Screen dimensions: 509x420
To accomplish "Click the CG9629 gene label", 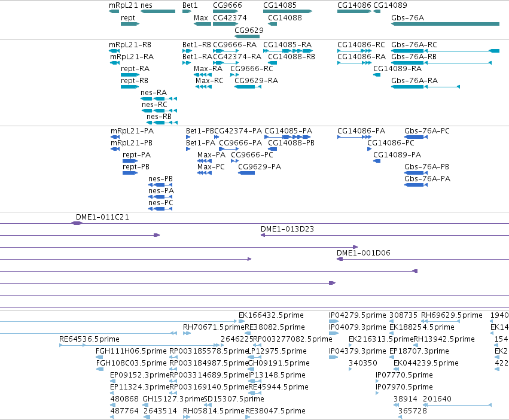I will pos(249,30).
